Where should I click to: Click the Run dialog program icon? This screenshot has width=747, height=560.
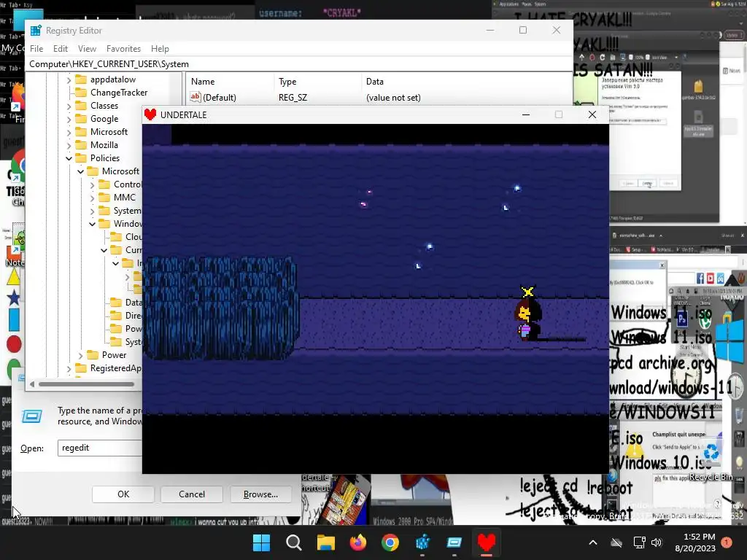32,416
